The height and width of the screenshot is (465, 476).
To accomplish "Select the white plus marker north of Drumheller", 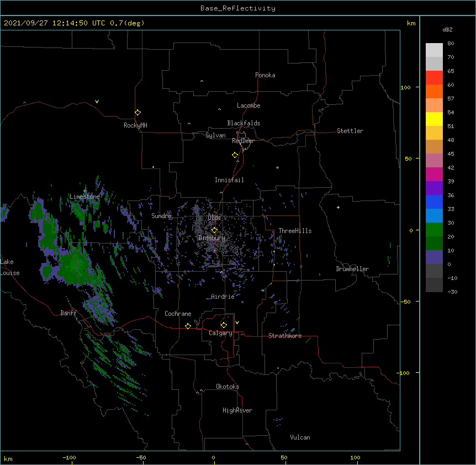I will (338, 207).
